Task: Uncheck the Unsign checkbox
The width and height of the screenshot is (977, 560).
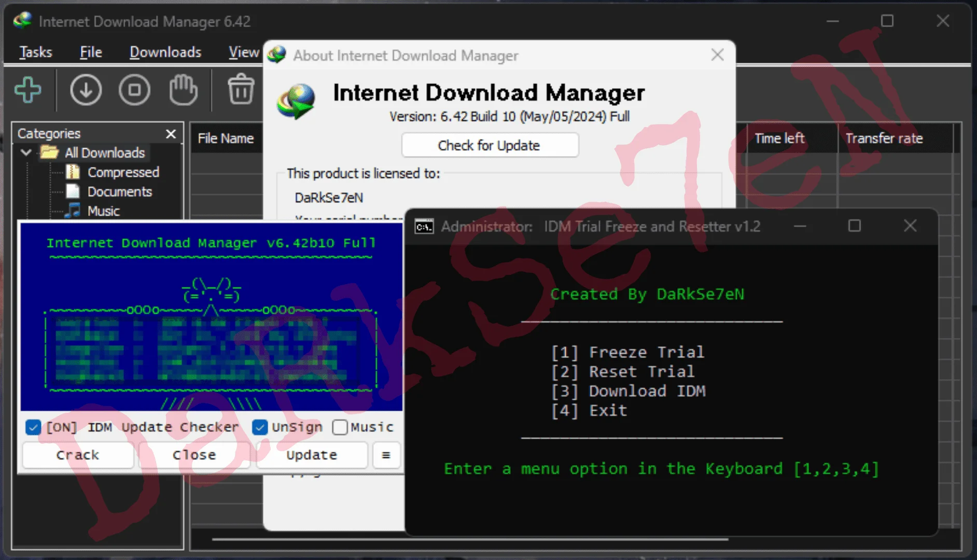Action: [260, 427]
